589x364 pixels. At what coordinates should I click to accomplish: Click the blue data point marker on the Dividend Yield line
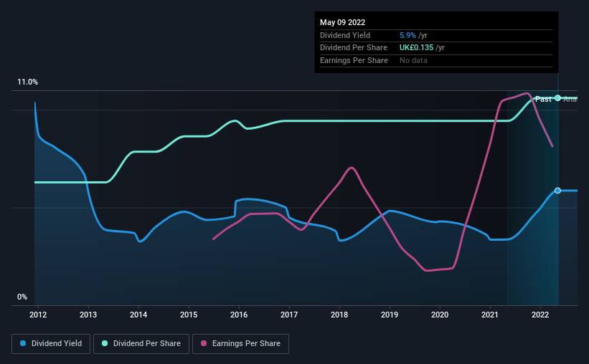[x=557, y=191]
